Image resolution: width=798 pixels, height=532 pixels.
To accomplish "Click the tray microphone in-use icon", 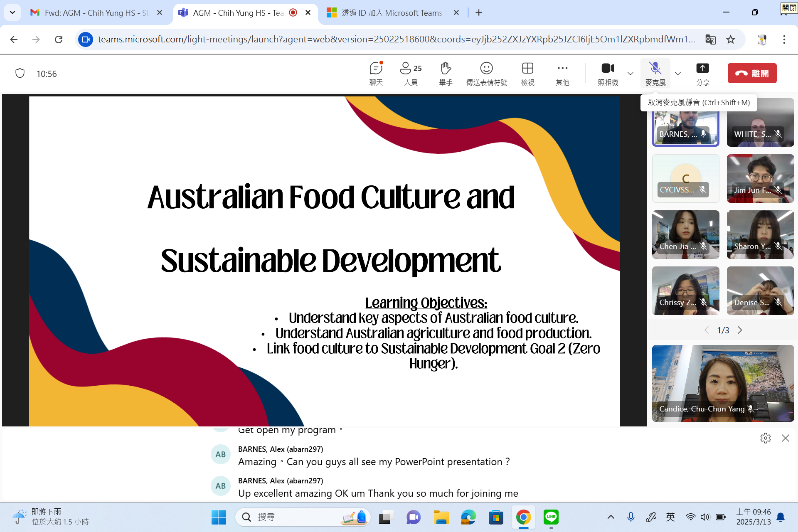I will tap(631, 517).
